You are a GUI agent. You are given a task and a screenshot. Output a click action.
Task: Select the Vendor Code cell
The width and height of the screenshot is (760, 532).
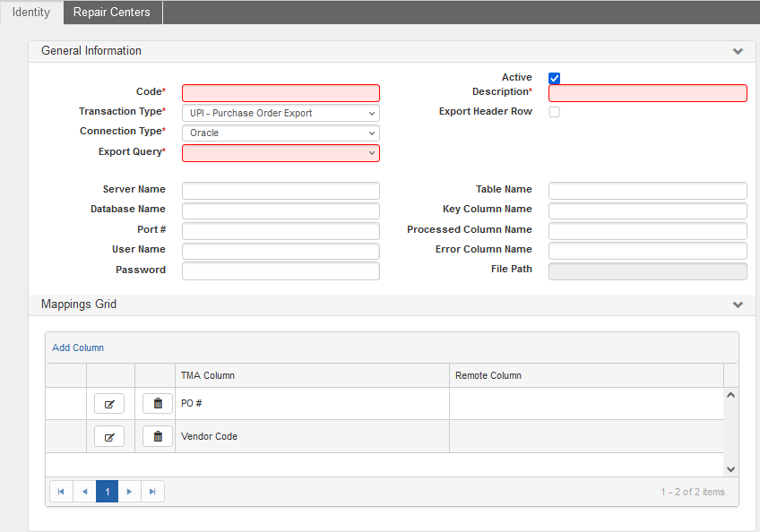coord(312,436)
